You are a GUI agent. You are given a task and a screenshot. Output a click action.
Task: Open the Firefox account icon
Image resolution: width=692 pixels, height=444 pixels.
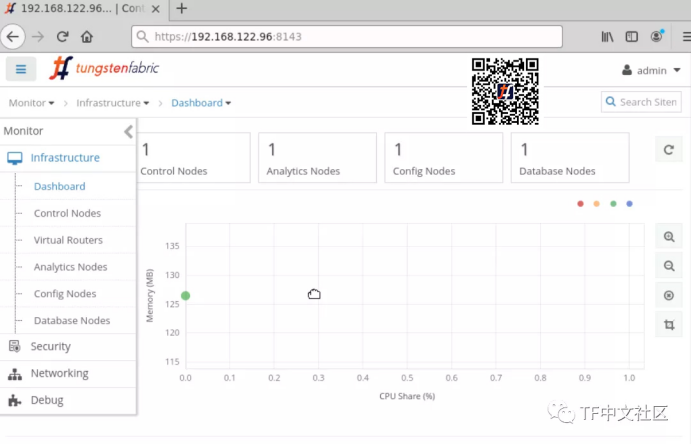(657, 36)
